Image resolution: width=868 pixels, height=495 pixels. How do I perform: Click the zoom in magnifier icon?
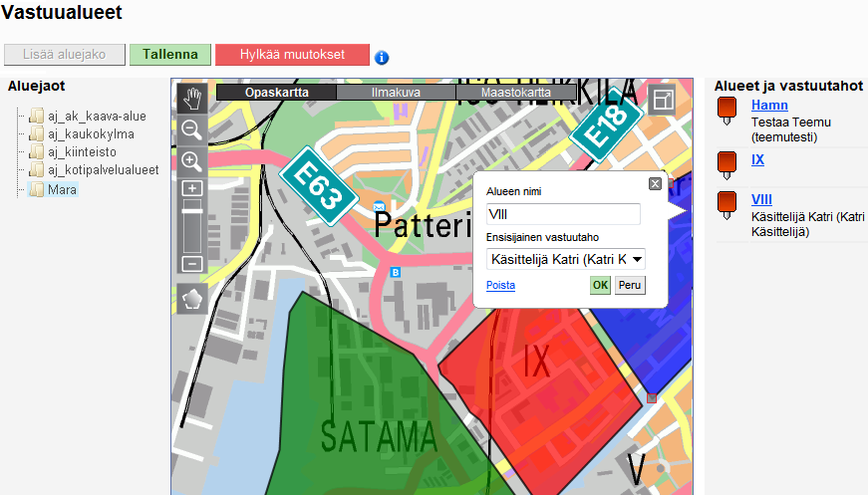point(192,161)
